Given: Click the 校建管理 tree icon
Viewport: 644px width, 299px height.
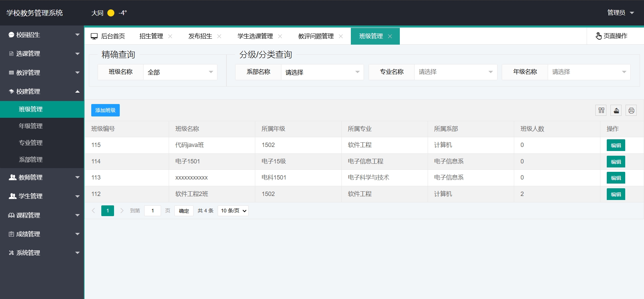Looking at the screenshot, I should point(11,91).
